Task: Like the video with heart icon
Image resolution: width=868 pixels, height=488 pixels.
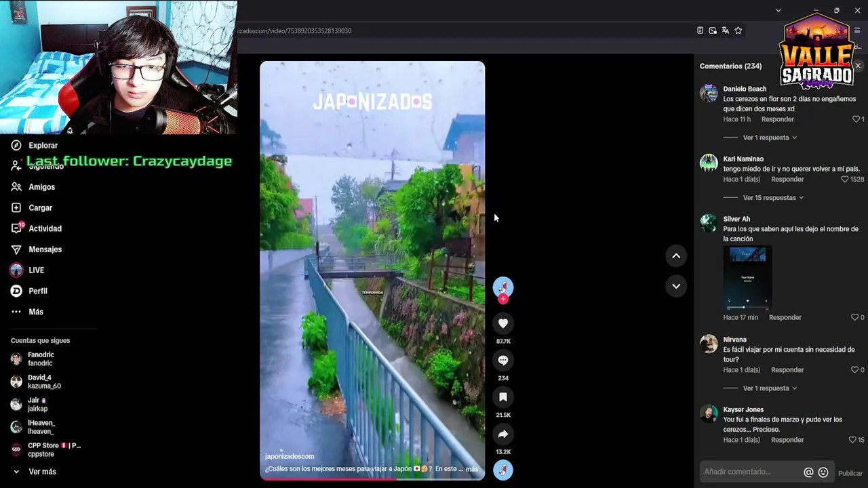Action: (503, 323)
